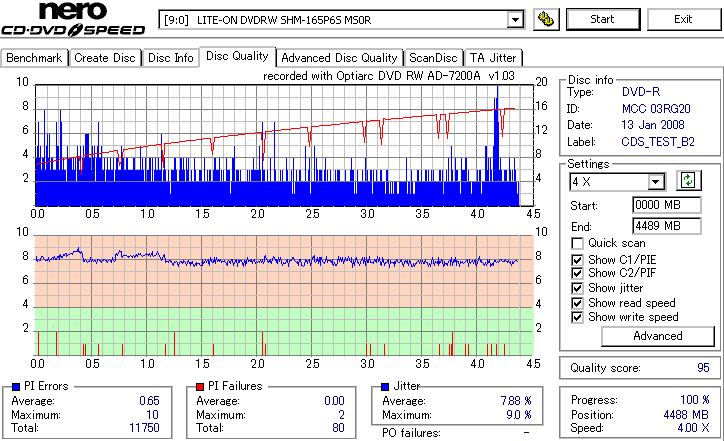Viewport: 724px width, 441px height.
Task: Open the Advanced settings button
Action: pyautogui.click(x=658, y=336)
